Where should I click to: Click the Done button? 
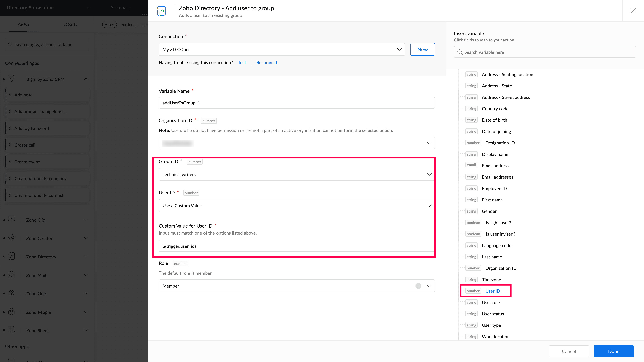coord(613,351)
